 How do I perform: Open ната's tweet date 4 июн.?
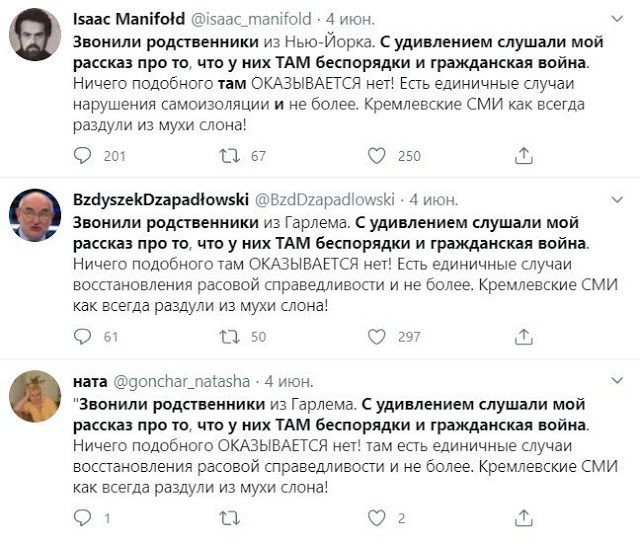288,382
